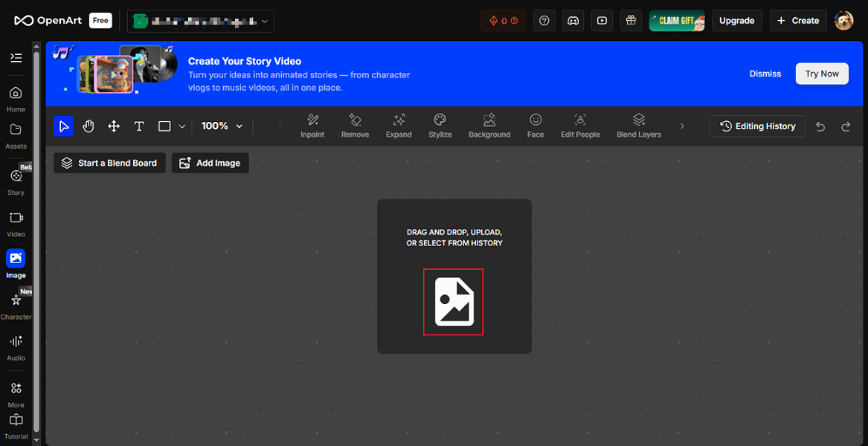
Task: Open the zoom level dropdown
Action: 221,126
